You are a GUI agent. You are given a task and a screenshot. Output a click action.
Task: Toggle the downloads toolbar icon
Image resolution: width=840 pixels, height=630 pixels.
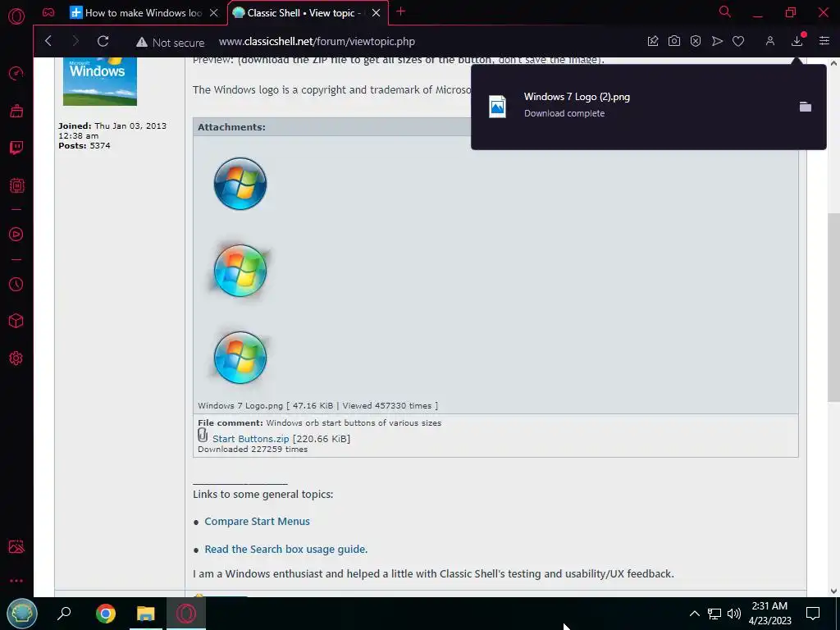click(x=797, y=41)
